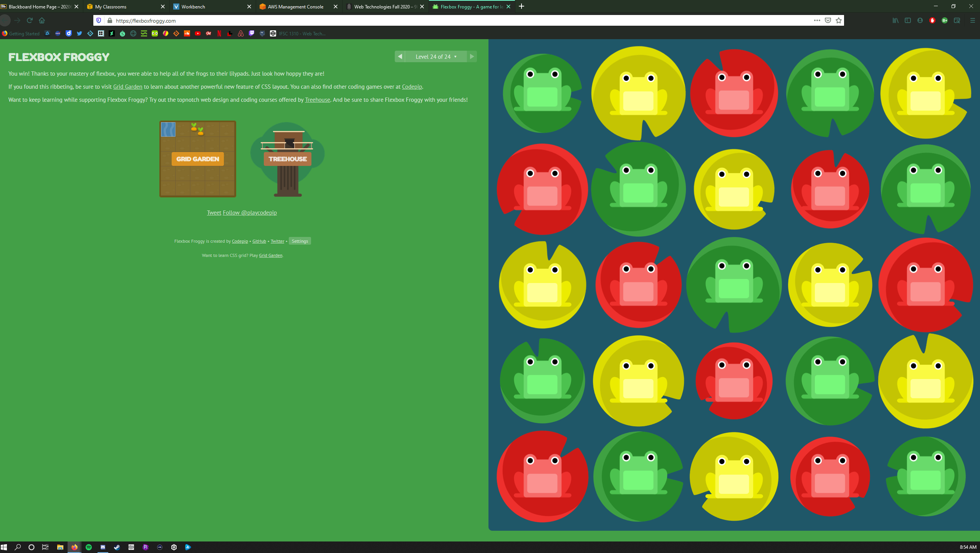This screenshot has width=980, height=553.
Task: Switch to Web Technologies Fall 2020 tab
Action: click(384, 7)
